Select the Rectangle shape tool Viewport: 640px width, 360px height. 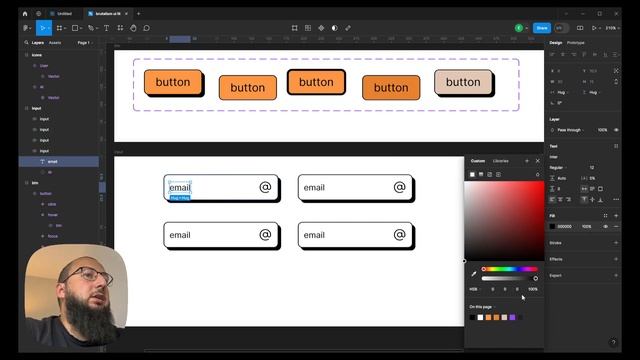click(x=75, y=28)
